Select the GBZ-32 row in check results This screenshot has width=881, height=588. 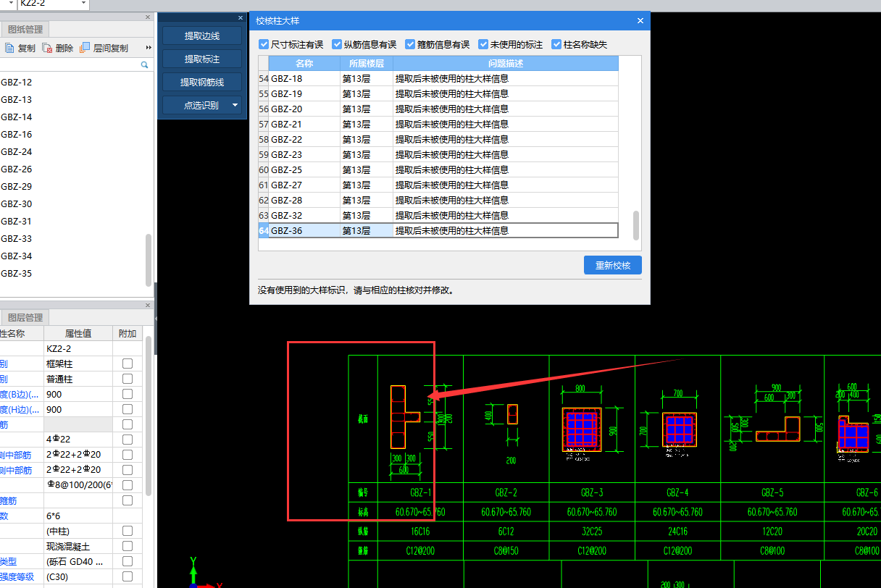(x=438, y=215)
